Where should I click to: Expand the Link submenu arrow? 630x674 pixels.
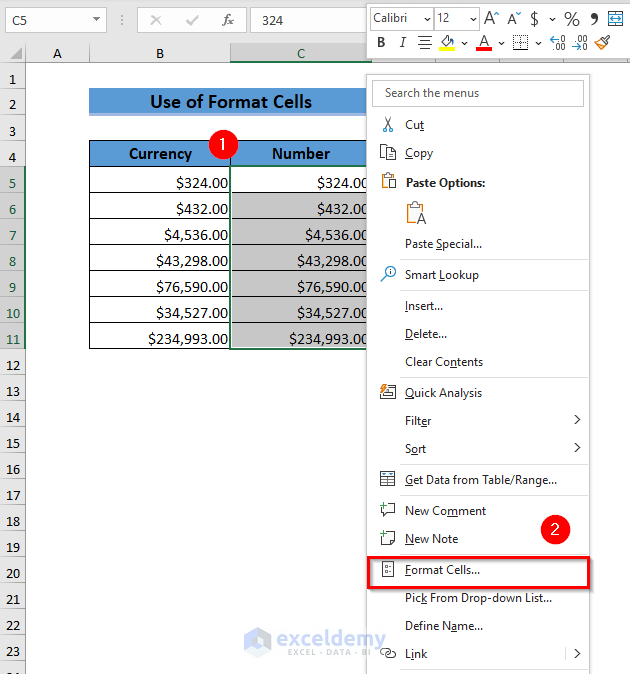click(577, 653)
